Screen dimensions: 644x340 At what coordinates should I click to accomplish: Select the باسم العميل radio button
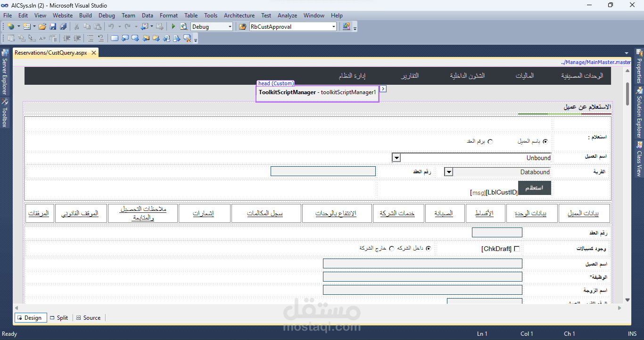point(545,141)
